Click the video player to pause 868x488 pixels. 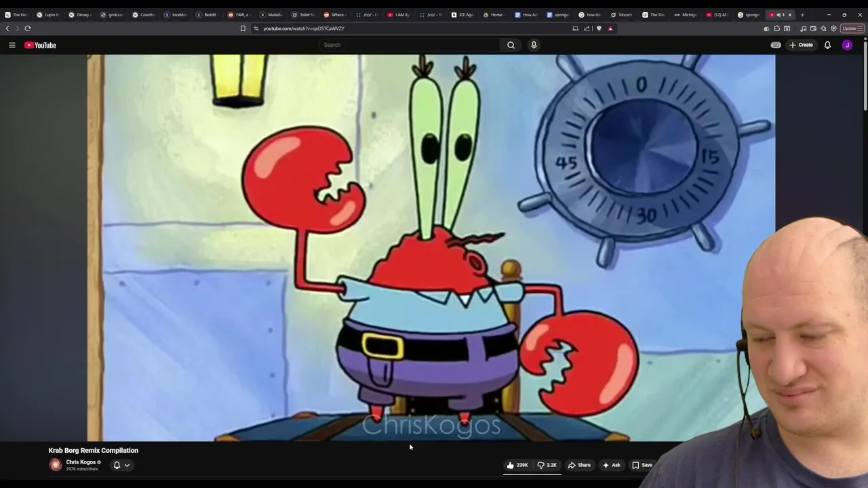point(431,248)
